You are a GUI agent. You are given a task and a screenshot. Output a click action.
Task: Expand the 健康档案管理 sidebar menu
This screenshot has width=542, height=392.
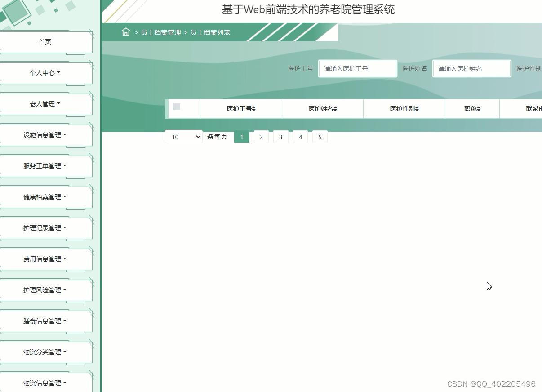(46, 196)
